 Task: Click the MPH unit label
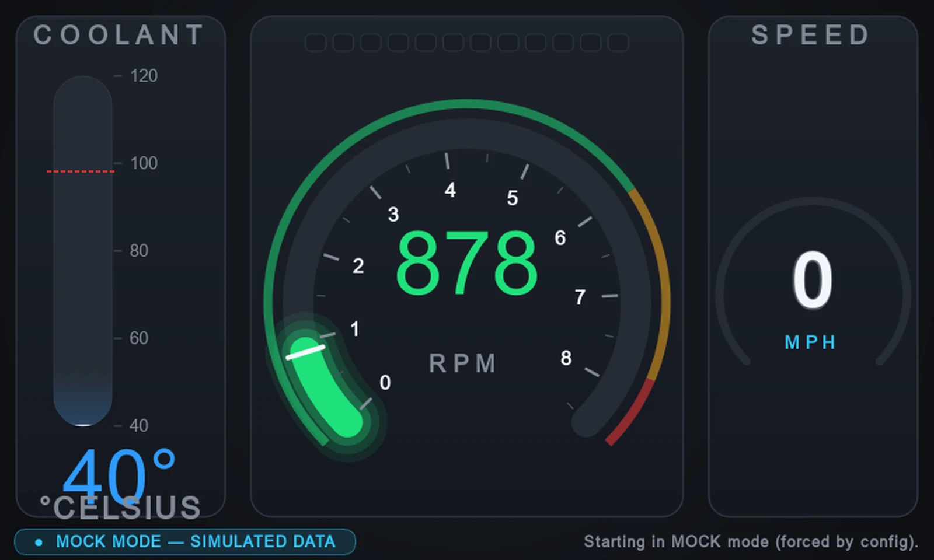coord(810,342)
